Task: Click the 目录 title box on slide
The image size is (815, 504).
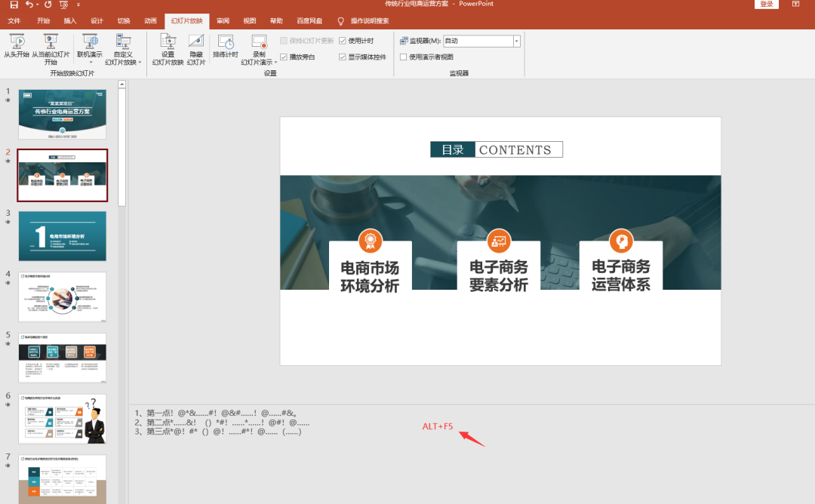Action: [453, 149]
